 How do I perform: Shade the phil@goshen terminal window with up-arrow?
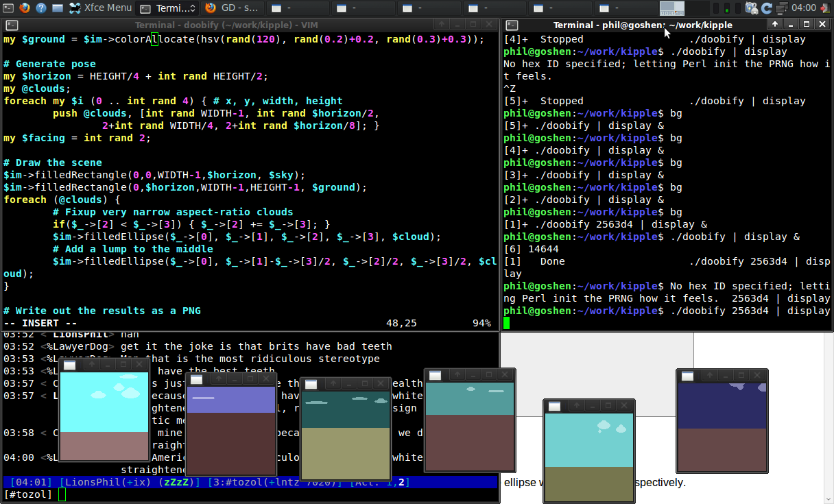pos(775,25)
